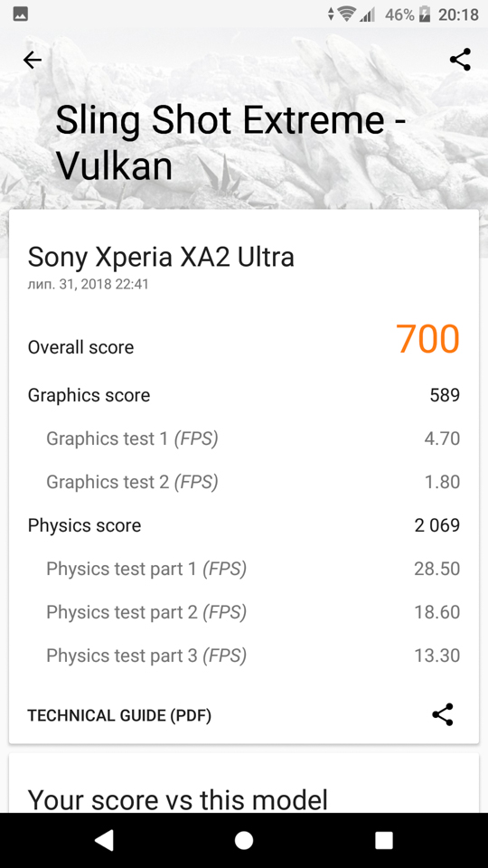Tap the back arrow icon
The width and height of the screenshot is (488, 868).
click(33, 60)
